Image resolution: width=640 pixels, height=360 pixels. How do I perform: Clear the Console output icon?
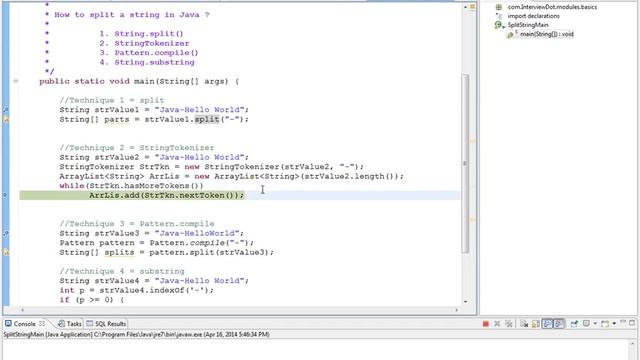[x=524, y=324]
